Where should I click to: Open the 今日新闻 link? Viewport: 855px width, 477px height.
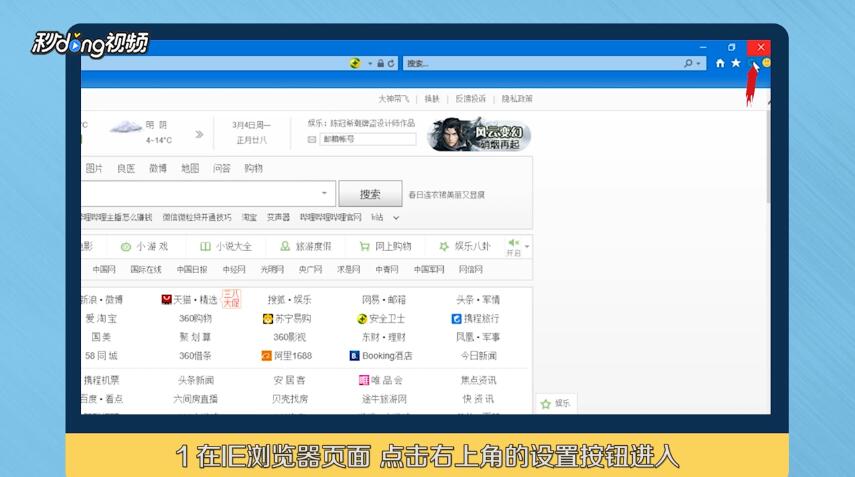click(x=478, y=355)
